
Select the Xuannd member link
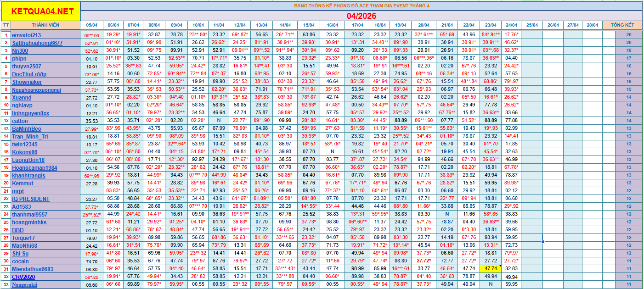(x=22, y=97)
